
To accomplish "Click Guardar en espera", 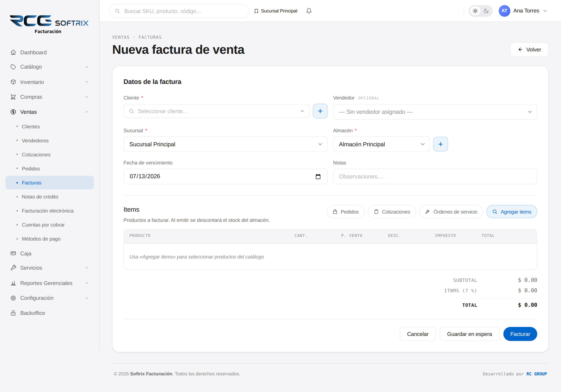I will pos(470,334).
